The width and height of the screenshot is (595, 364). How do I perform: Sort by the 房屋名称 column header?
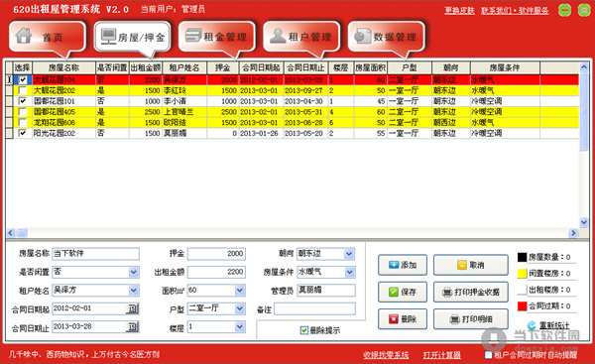[x=63, y=68]
